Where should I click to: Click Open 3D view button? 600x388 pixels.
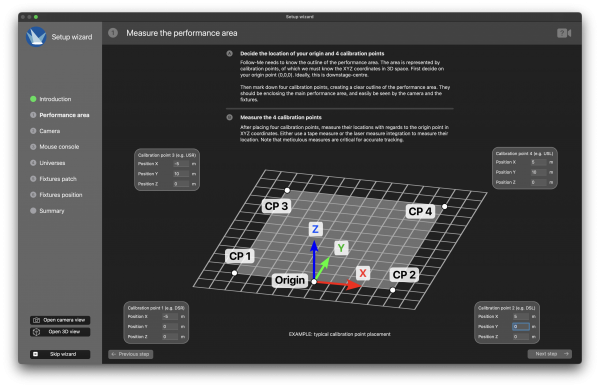(x=60, y=332)
